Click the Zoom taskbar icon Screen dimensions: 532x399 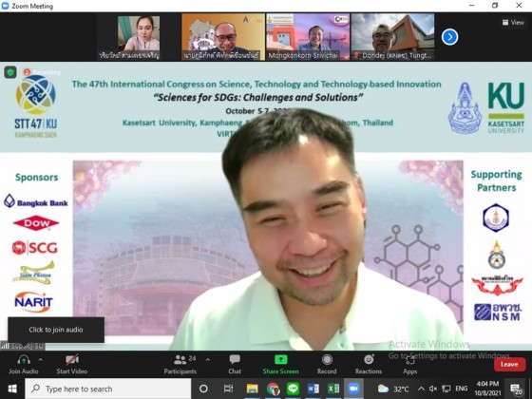point(353,389)
